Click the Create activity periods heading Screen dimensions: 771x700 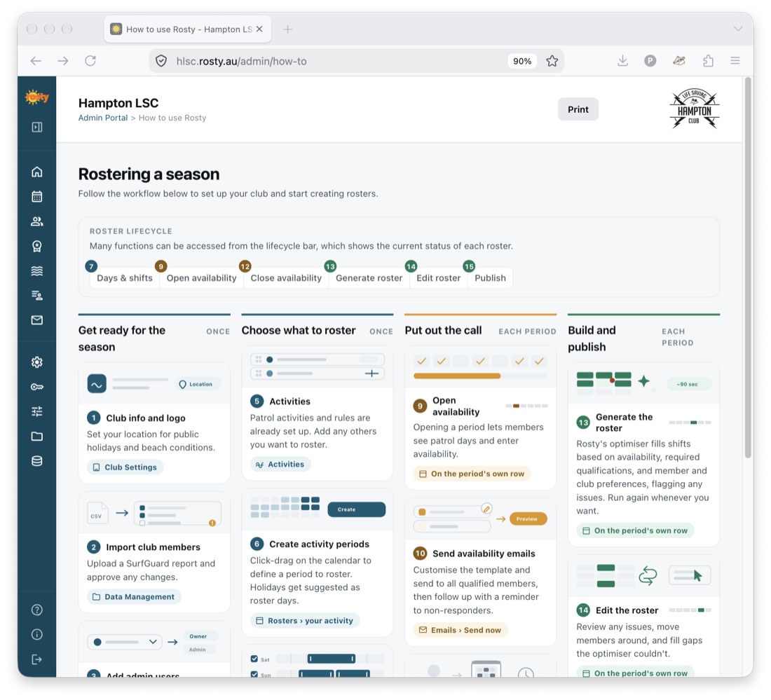pos(319,544)
